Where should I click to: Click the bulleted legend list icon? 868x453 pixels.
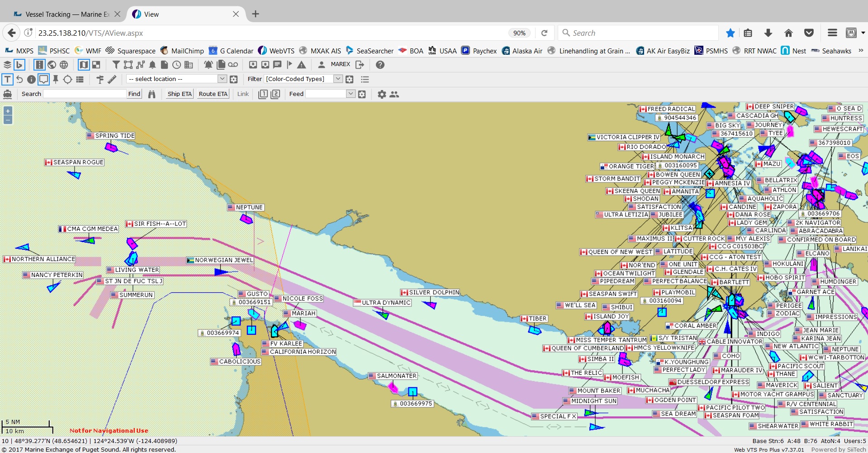pos(365,80)
